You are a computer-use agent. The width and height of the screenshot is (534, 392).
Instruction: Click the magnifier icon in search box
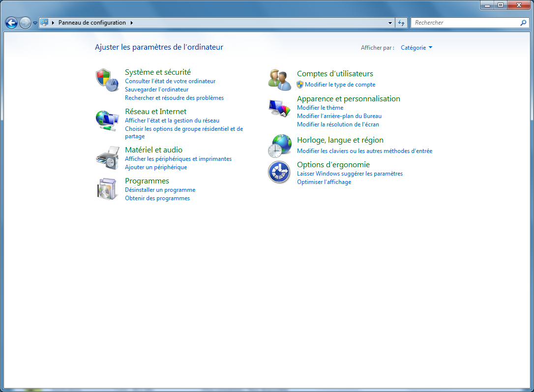[523, 23]
